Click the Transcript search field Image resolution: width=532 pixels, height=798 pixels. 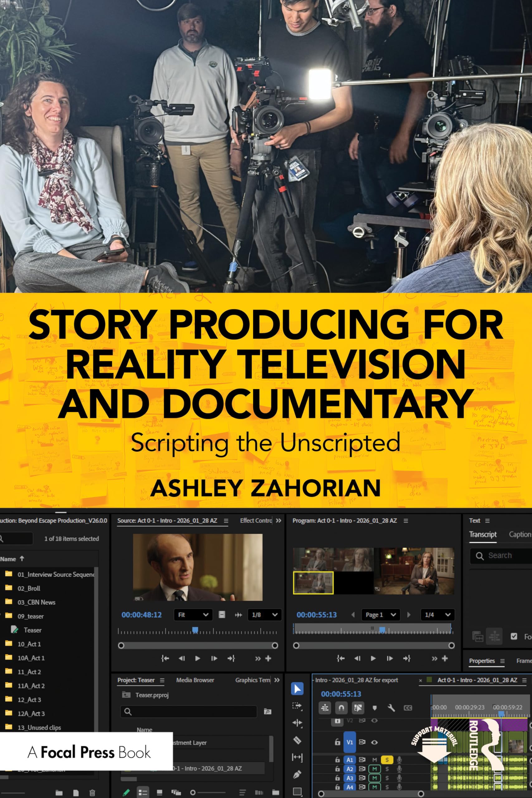(x=501, y=556)
